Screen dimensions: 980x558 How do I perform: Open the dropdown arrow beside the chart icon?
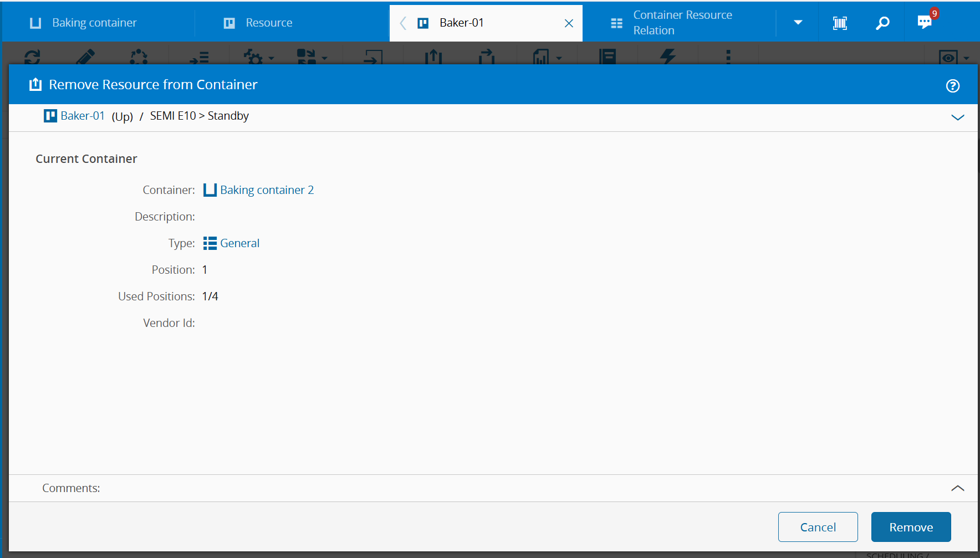tap(559, 58)
